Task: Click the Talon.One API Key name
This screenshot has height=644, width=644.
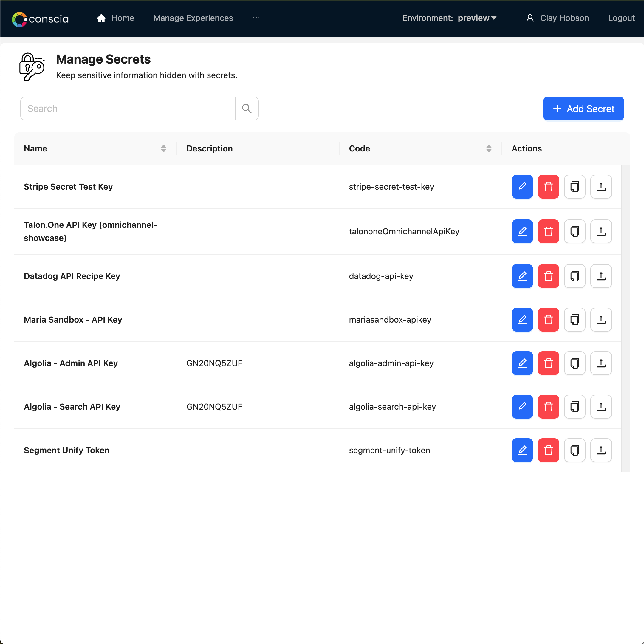Action: (x=90, y=231)
